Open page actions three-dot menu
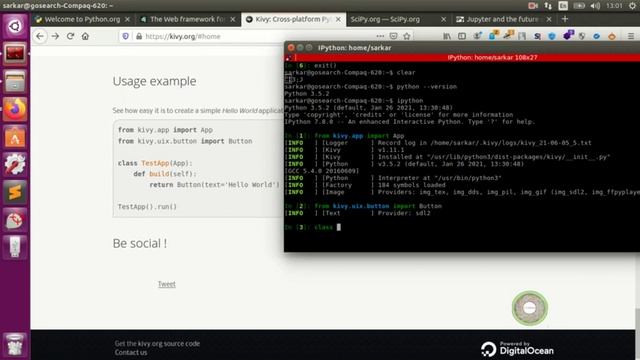 (380, 36)
